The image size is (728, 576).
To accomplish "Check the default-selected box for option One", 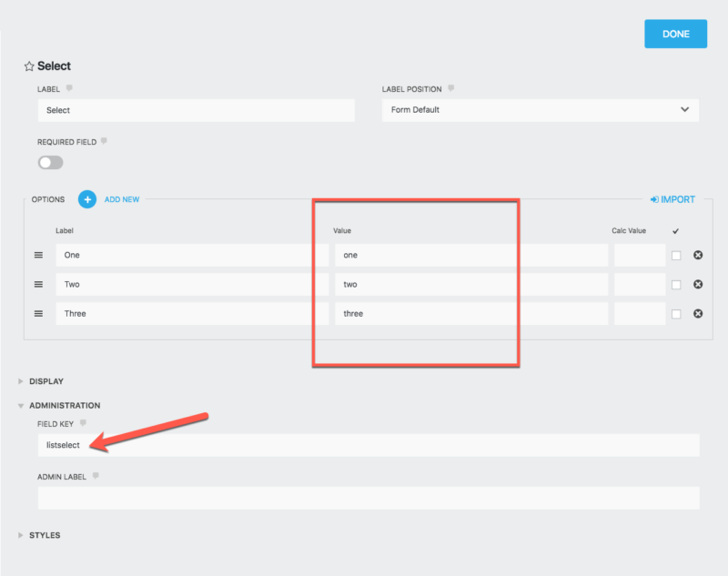I will pyautogui.click(x=676, y=256).
